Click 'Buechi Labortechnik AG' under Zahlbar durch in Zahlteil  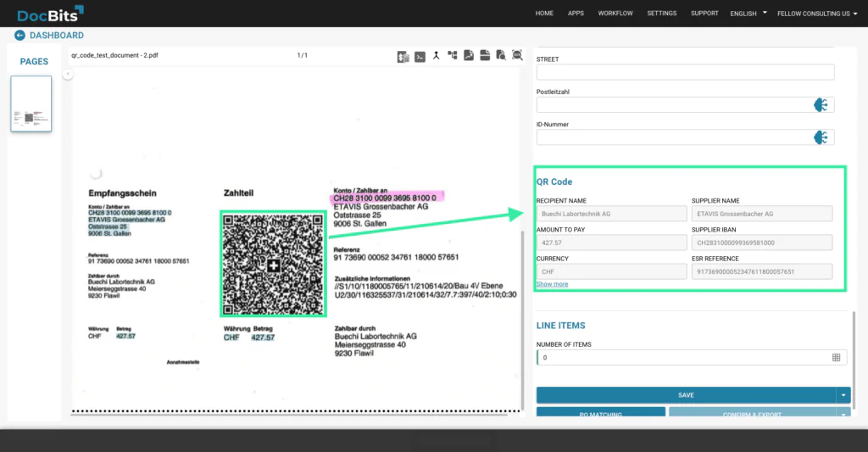(376, 336)
